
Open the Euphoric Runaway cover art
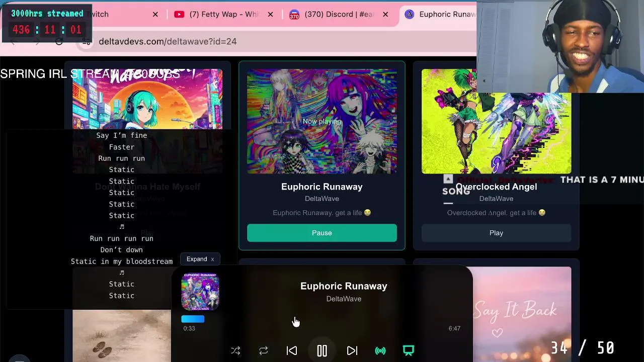coord(322,121)
